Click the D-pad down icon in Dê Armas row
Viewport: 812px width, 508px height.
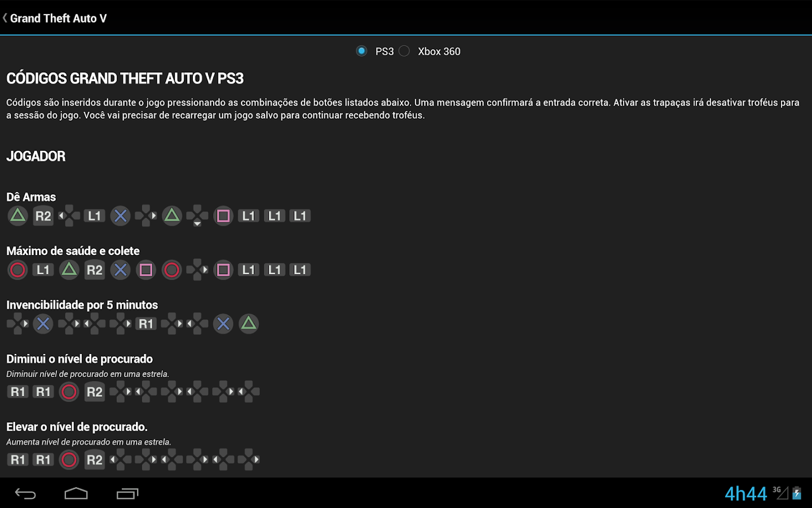[197, 216]
